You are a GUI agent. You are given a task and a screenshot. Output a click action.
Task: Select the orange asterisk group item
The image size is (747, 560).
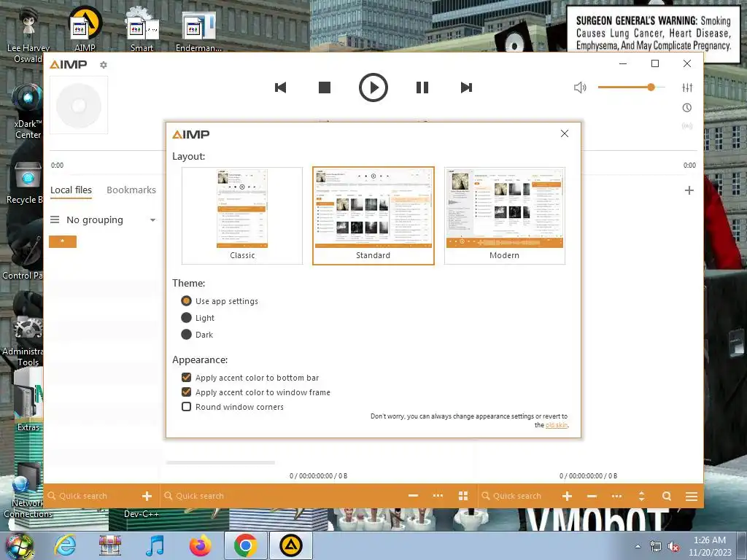coord(63,241)
